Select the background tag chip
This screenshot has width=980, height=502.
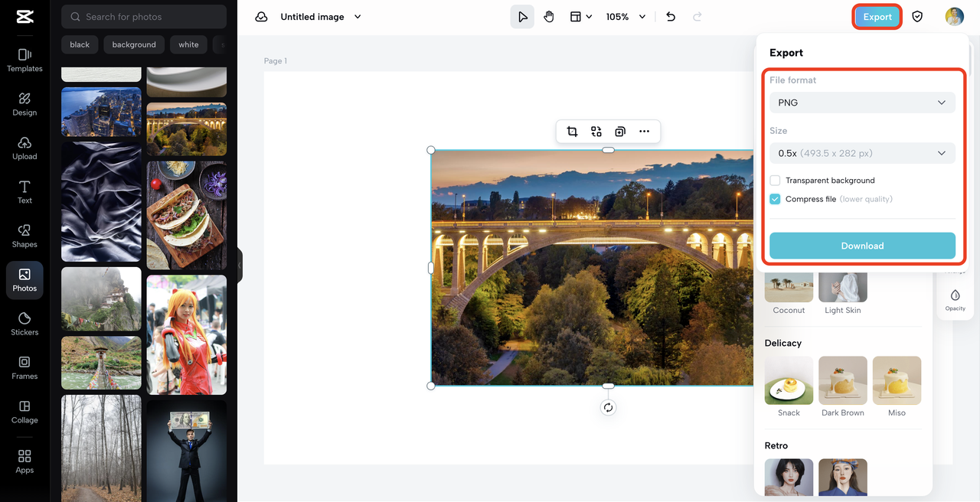coord(134,44)
